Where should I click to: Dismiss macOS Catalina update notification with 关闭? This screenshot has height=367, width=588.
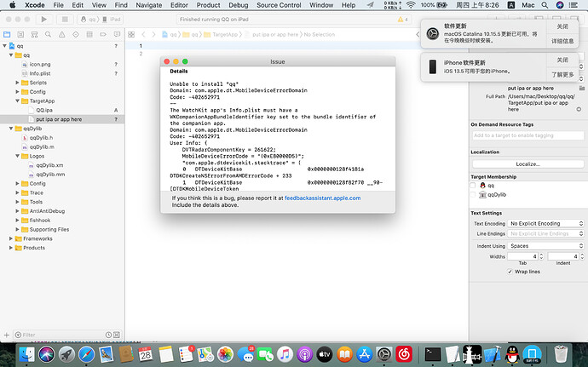[x=562, y=26]
